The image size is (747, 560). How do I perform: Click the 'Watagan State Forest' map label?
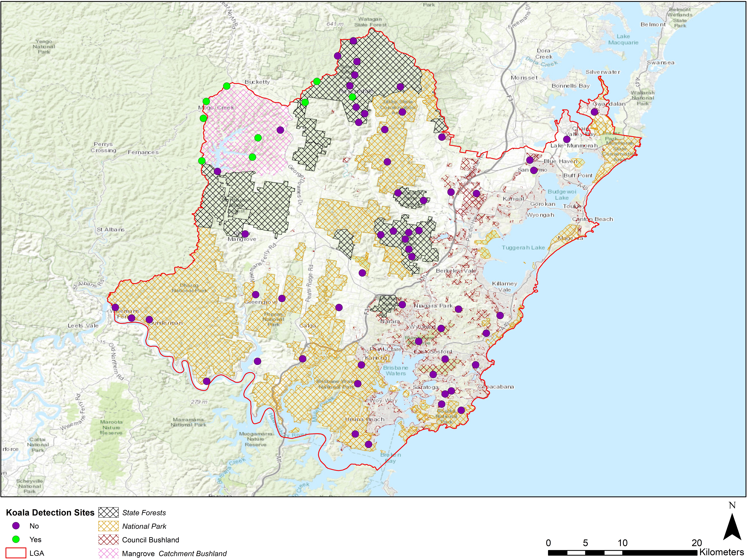click(x=370, y=22)
